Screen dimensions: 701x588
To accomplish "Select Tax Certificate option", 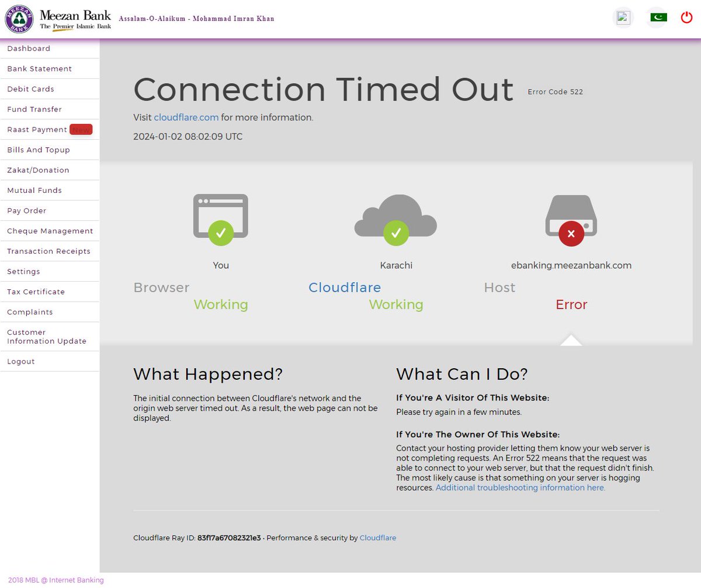I will (50, 292).
